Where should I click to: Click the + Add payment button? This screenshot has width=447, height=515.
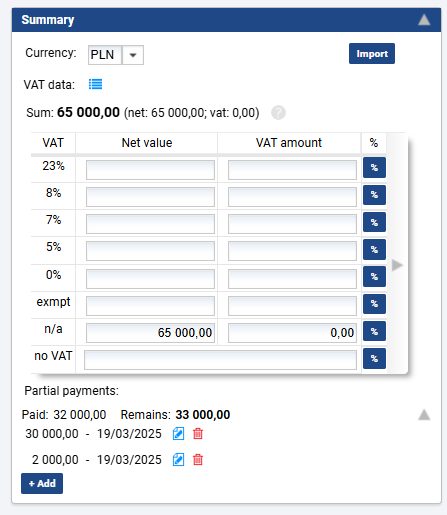pos(42,483)
